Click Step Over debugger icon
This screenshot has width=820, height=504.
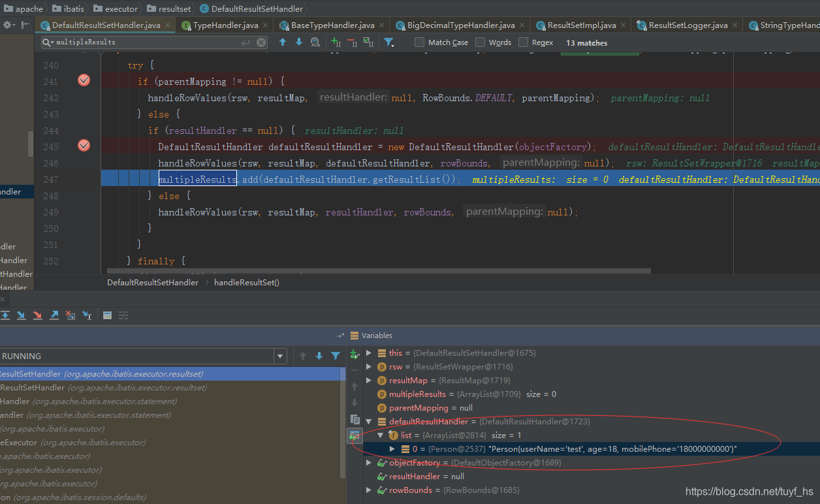pyautogui.click(x=5, y=315)
